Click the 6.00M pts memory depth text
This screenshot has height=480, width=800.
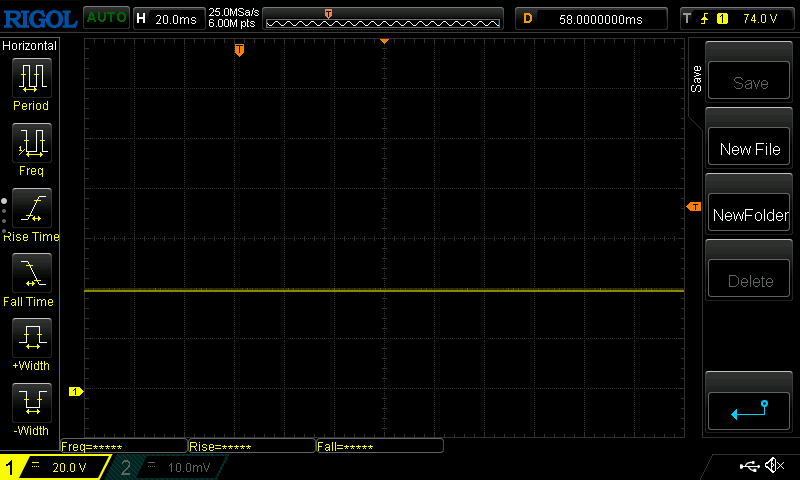(232, 23)
